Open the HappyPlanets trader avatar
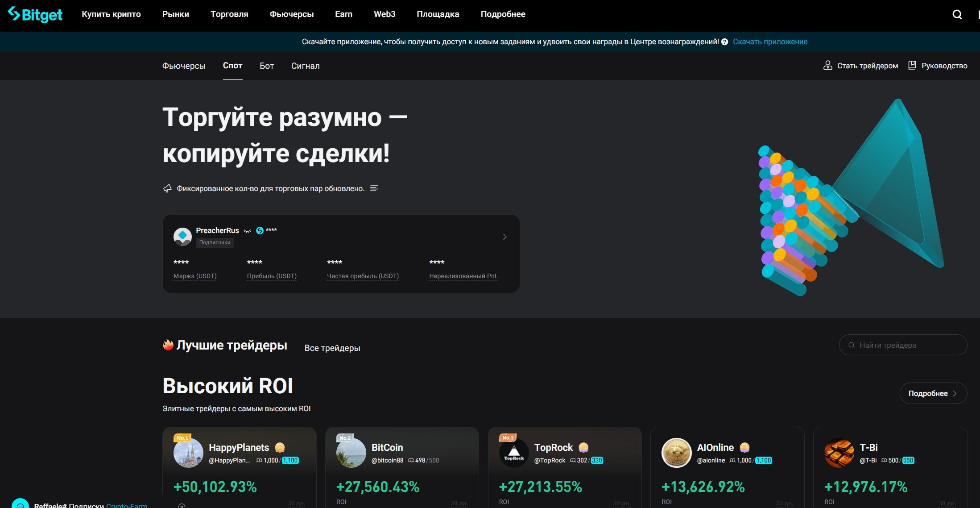The width and height of the screenshot is (980, 508). (188, 453)
